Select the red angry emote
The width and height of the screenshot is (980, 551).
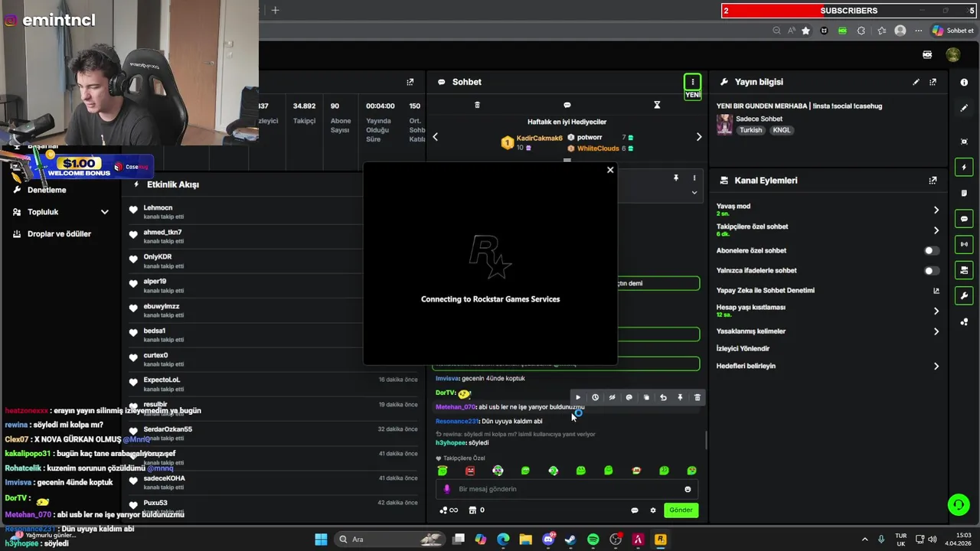(470, 471)
